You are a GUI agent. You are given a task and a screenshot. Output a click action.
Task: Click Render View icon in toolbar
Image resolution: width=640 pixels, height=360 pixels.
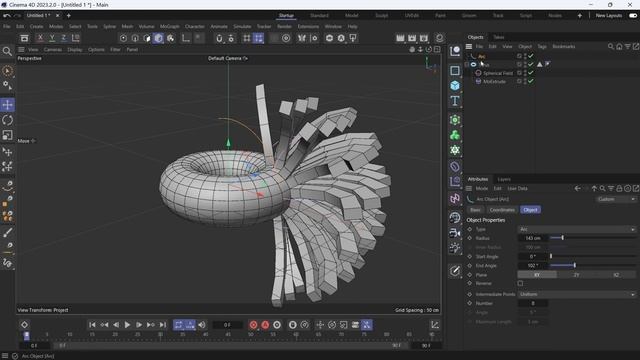[400, 38]
